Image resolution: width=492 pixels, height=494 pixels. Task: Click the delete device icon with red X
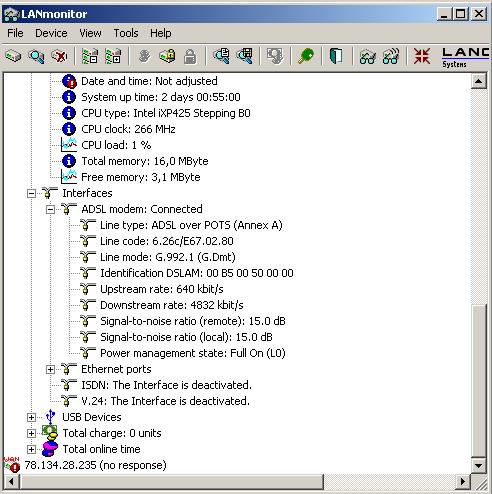point(59,56)
